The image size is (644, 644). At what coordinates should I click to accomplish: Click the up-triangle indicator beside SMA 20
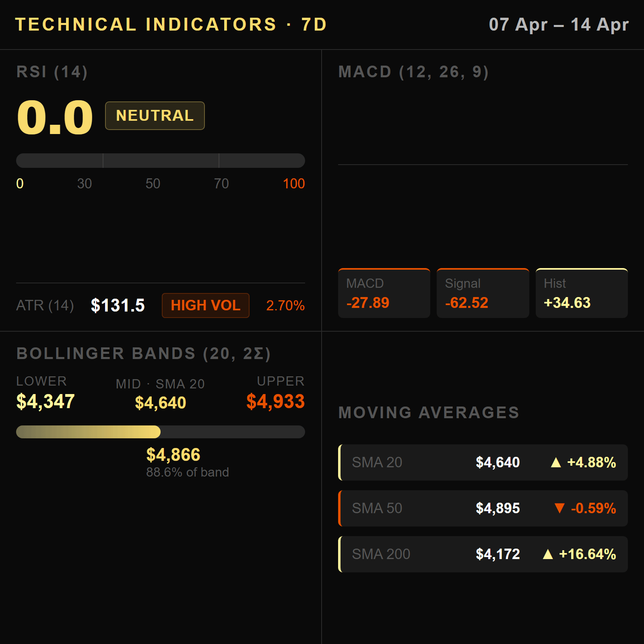tap(556, 462)
